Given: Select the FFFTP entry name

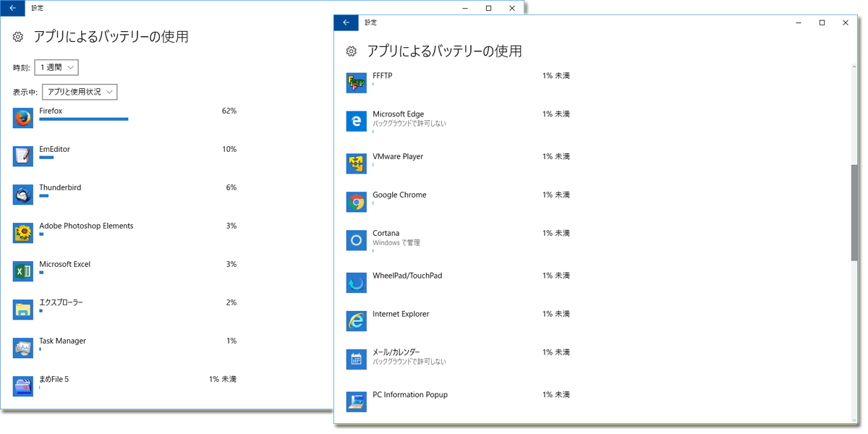Looking at the screenshot, I should 382,75.
